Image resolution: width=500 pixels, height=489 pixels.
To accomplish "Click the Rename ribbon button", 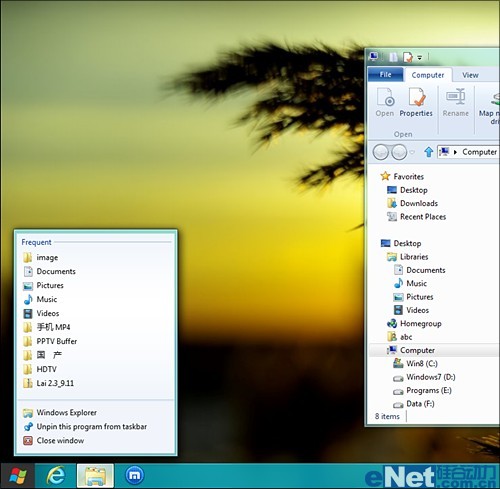I will 456,102.
